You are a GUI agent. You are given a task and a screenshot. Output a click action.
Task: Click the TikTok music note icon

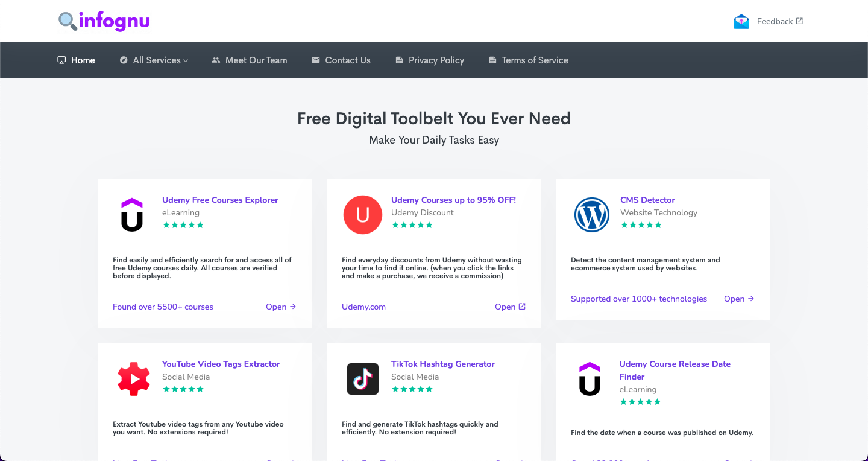click(x=362, y=378)
